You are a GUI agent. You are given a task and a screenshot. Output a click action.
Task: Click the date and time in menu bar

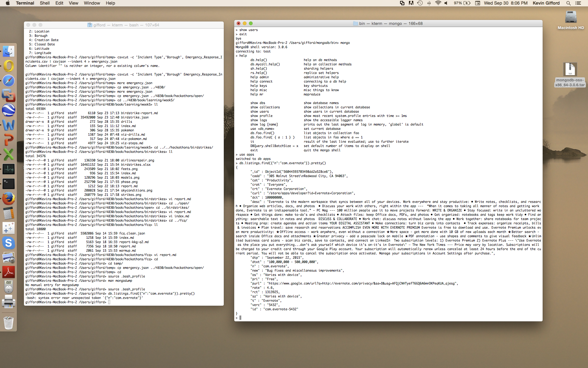506,3
